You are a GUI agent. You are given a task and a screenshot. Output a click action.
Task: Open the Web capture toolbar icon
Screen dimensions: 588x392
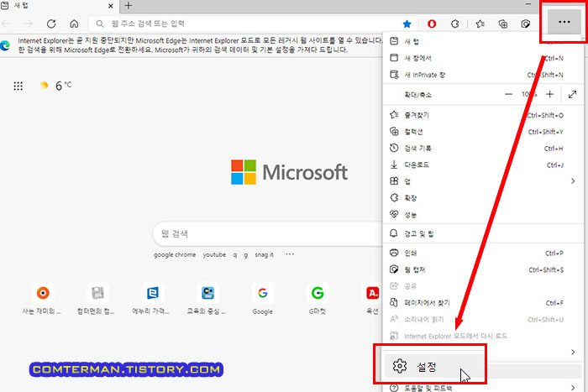[526, 24]
